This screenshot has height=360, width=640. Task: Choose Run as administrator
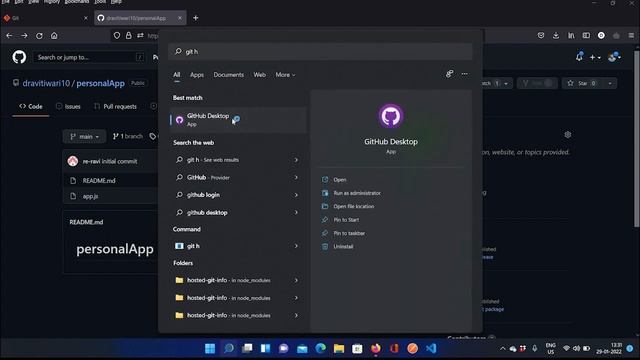(357, 193)
